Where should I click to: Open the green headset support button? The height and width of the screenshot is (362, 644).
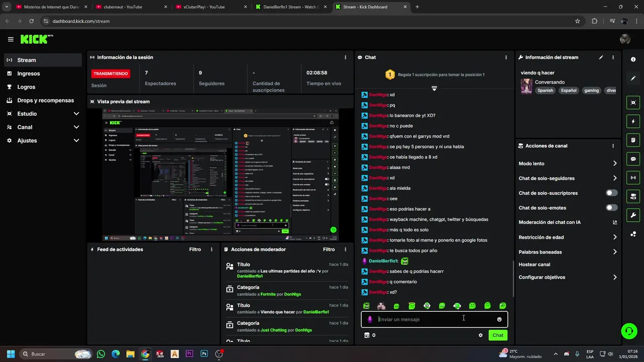[x=629, y=331]
